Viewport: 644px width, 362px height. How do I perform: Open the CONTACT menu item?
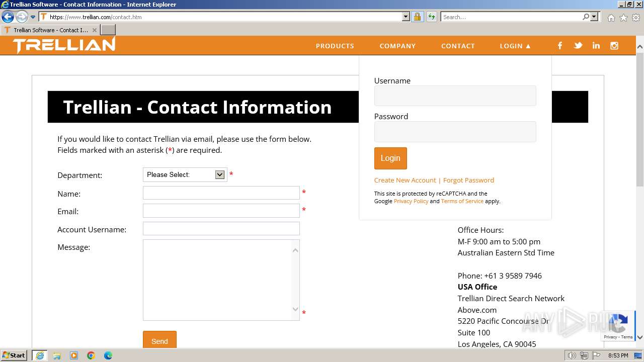click(x=458, y=46)
